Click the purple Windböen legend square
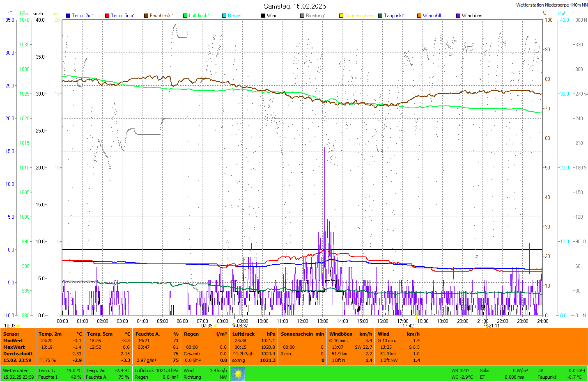 pos(458,16)
